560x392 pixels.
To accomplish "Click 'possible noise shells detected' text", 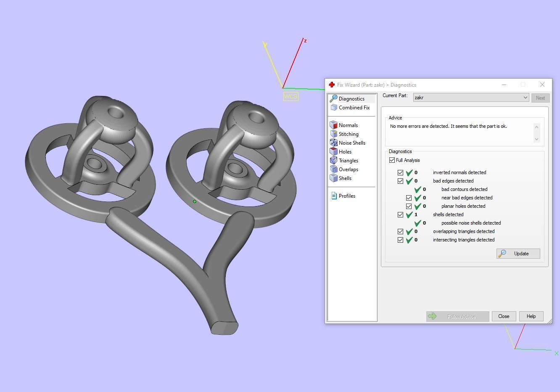I will [471, 223].
